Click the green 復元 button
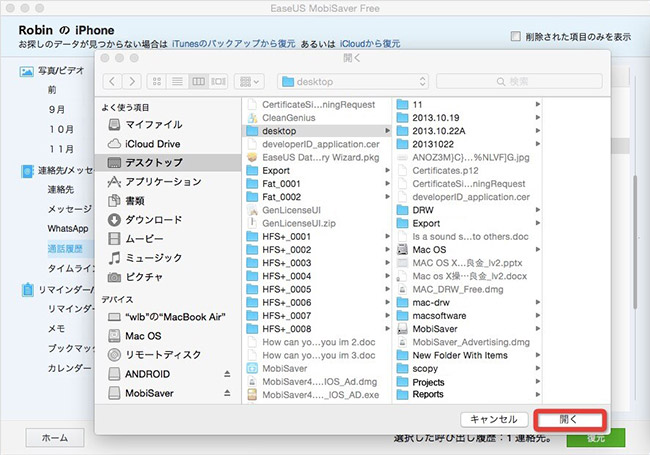 596,438
